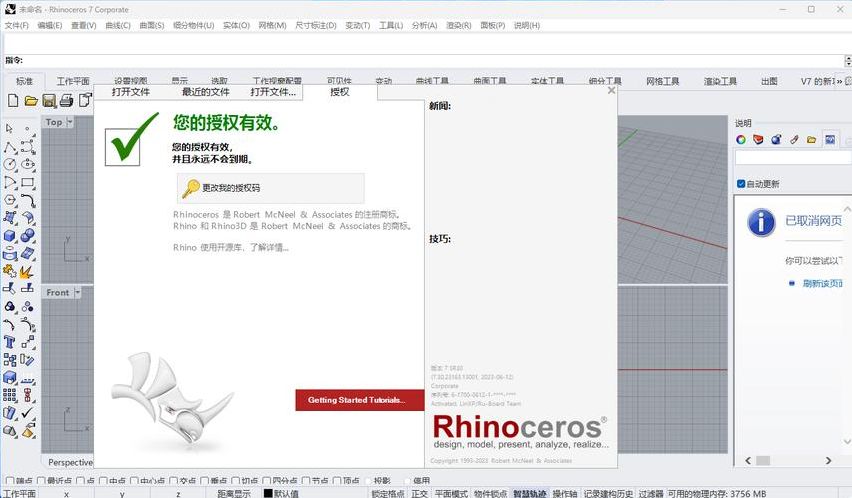Viewport: 852px width, 498px height.
Task: Enable the 切点 osnap checkbox
Action: (x=236, y=481)
